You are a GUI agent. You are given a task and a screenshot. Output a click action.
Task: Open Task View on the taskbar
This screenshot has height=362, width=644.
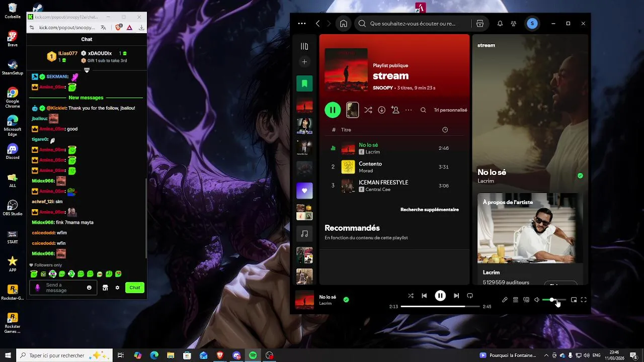click(x=121, y=355)
